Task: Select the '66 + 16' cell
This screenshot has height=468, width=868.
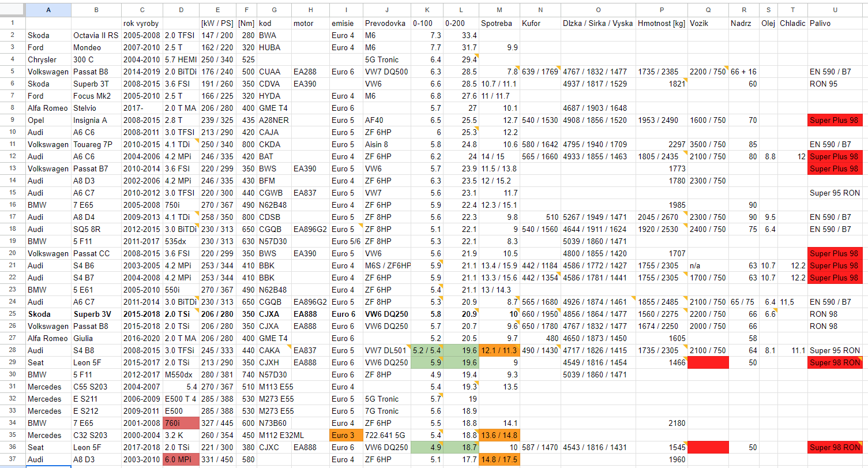Action: [x=744, y=72]
